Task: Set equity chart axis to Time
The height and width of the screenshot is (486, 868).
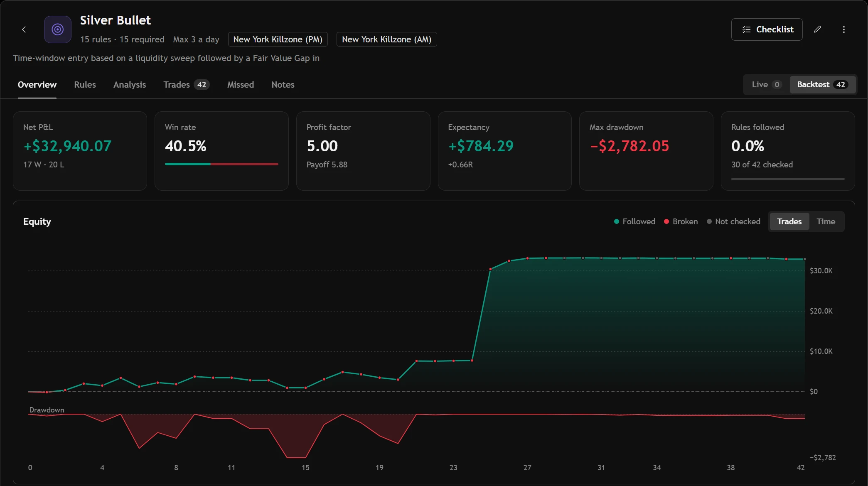Action: 826,221
